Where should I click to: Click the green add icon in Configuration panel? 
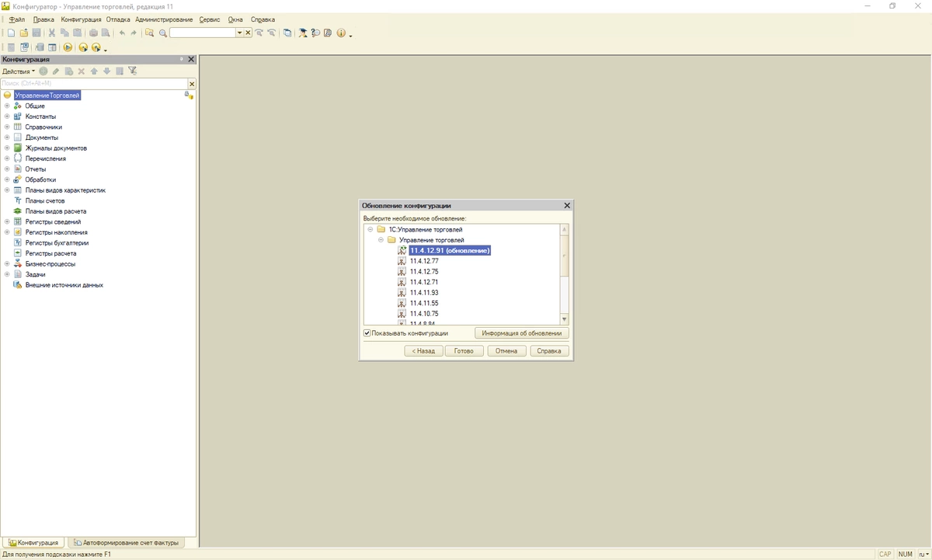click(x=43, y=71)
